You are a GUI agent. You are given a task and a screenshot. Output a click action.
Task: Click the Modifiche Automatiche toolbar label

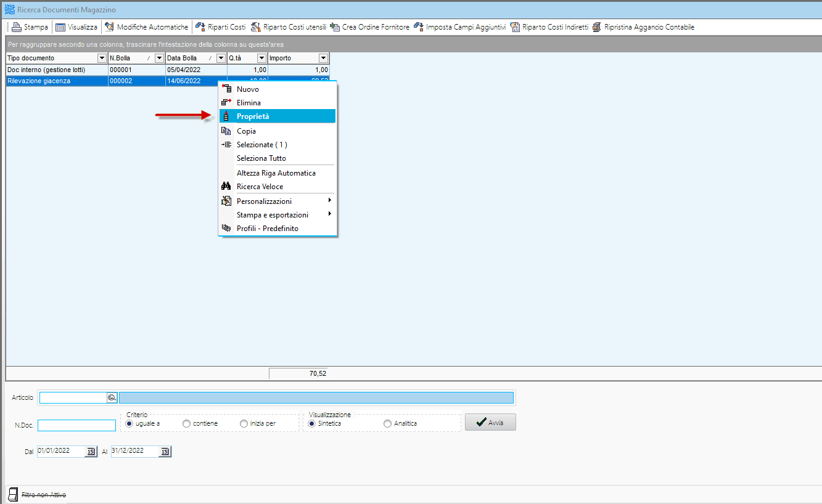[152, 27]
